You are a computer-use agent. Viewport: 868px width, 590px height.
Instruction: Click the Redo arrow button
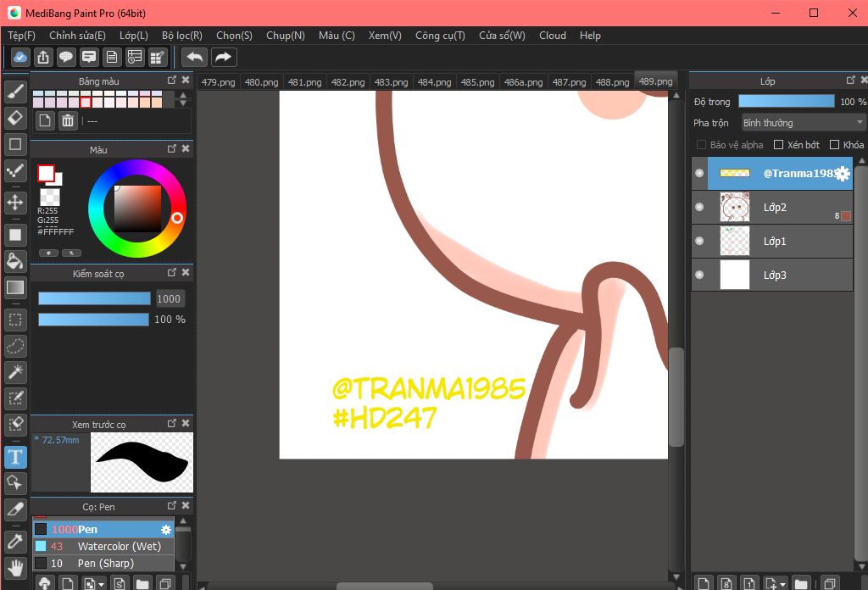tap(223, 57)
